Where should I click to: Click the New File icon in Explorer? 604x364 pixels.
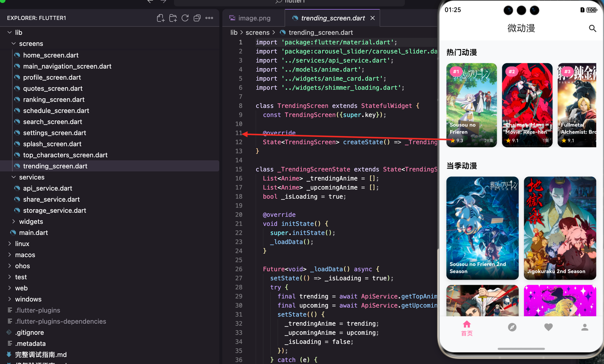pyautogui.click(x=161, y=18)
